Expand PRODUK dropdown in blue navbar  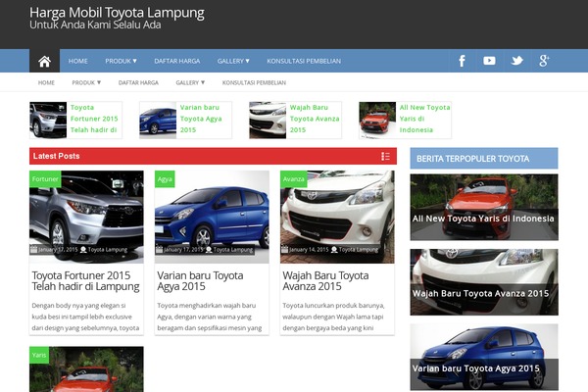tap(121, 61)
